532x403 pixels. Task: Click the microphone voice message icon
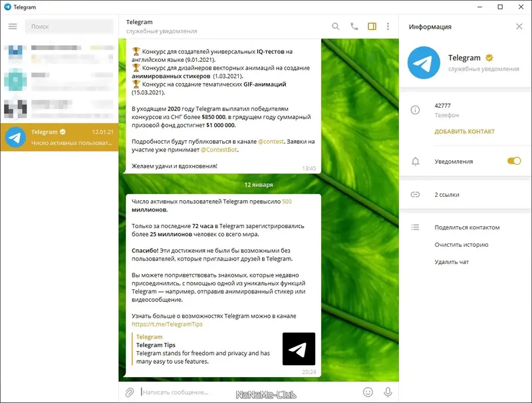click(388, 392)
